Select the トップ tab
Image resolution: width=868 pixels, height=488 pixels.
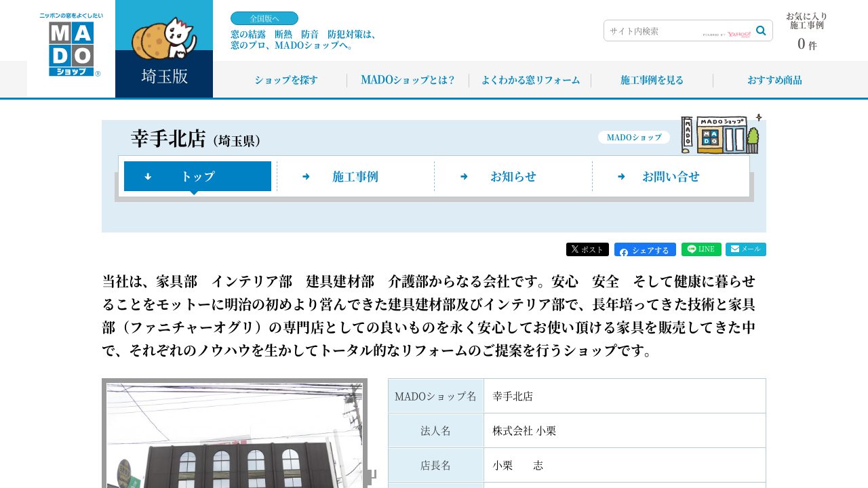pos(197,176)
